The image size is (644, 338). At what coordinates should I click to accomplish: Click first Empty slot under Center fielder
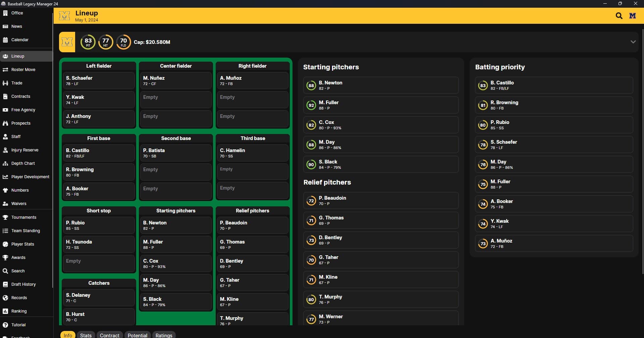click(176, 99)
